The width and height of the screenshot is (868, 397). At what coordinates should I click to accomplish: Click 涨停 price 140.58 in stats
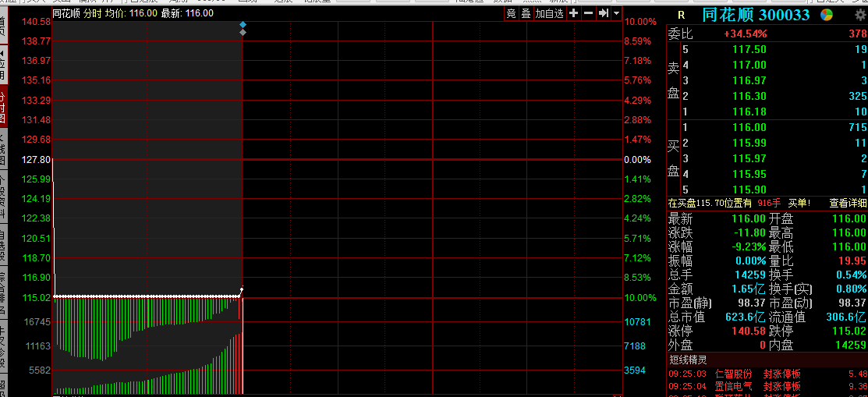click(x=749, y=331)
